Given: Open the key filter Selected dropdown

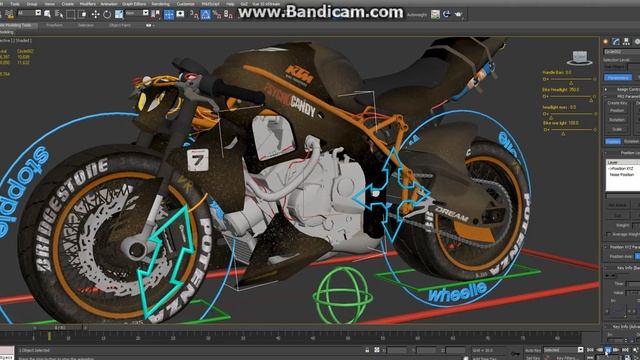Looking at the screenshot, I should click(x=563, y=350).
